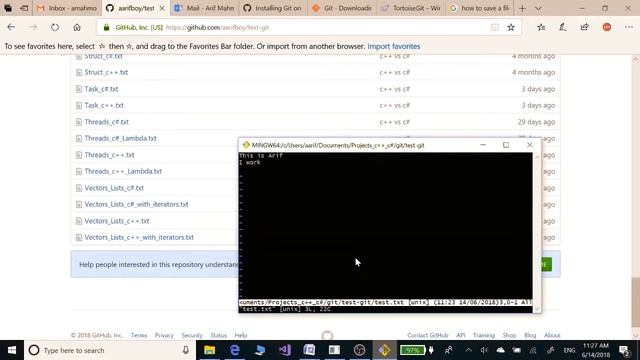The image size is (640, 360).
Task: Share this page
Action: 584,27
